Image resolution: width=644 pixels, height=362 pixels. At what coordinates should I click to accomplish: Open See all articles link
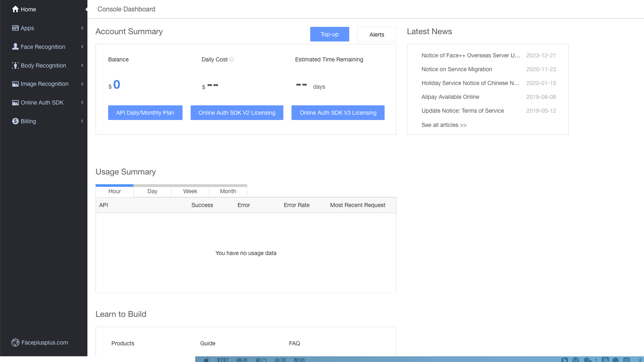point(444,125)
